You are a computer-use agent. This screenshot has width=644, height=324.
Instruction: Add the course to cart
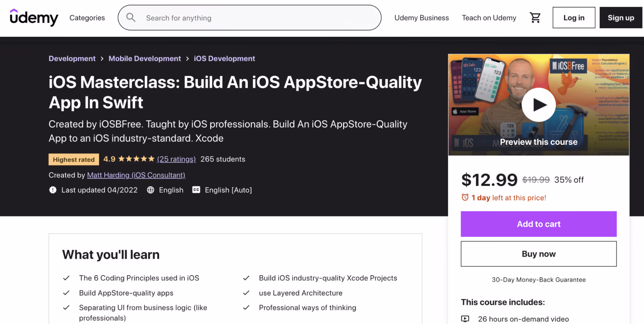click(x=539, y=224)
